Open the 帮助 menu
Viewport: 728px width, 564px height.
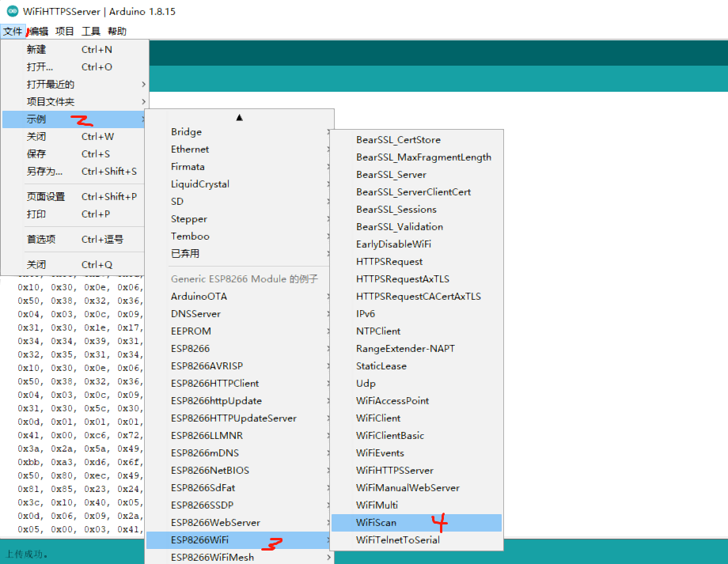pos(117,31)
